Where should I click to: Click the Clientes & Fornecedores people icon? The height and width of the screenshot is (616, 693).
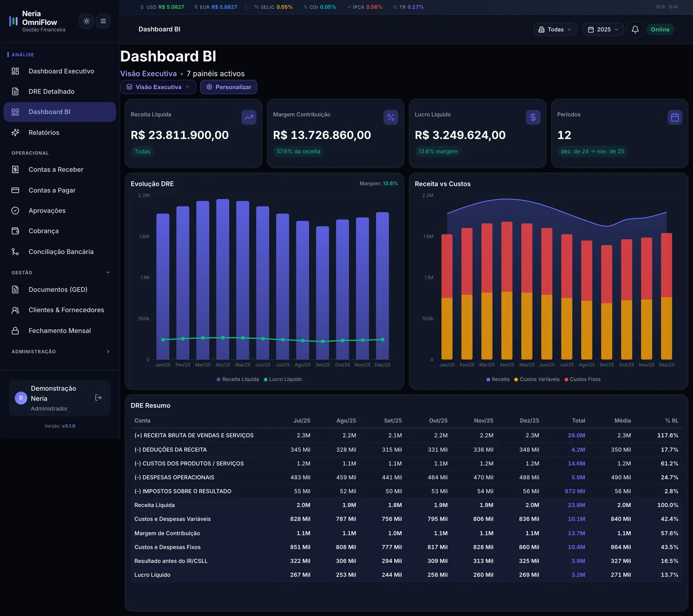click(15, 310)
